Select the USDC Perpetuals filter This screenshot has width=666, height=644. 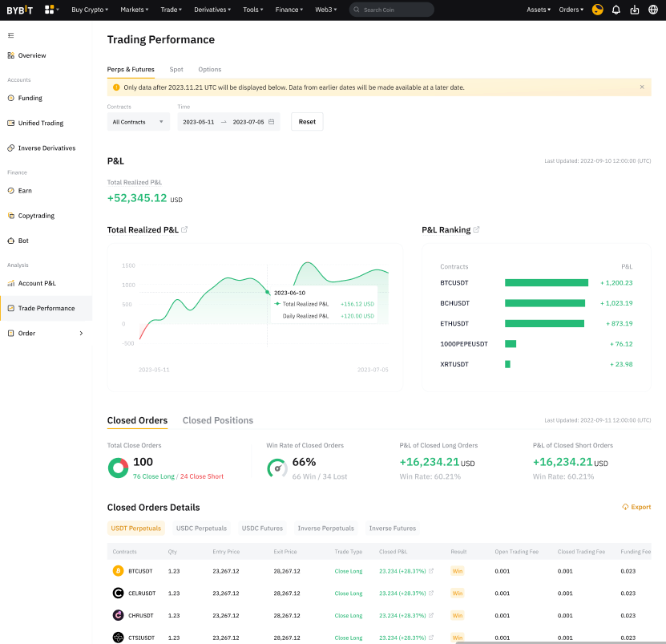(x=201, y=529)
